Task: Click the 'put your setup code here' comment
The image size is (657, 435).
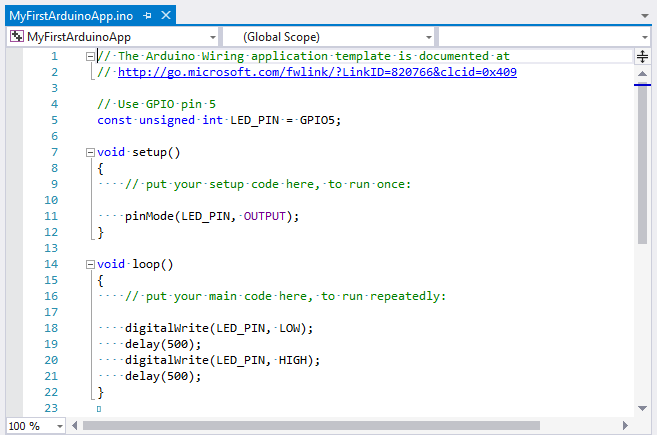Action: coord(268,184)
